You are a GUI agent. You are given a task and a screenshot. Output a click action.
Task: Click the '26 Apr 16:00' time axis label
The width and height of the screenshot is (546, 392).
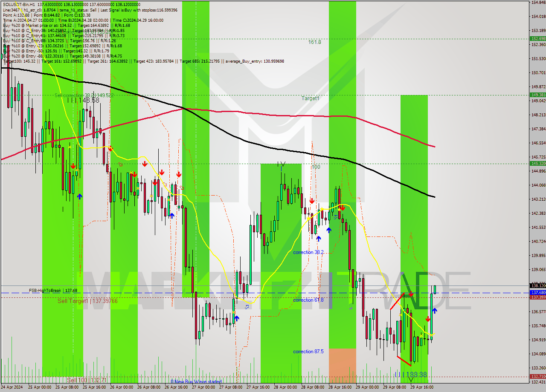click(176, 387)
